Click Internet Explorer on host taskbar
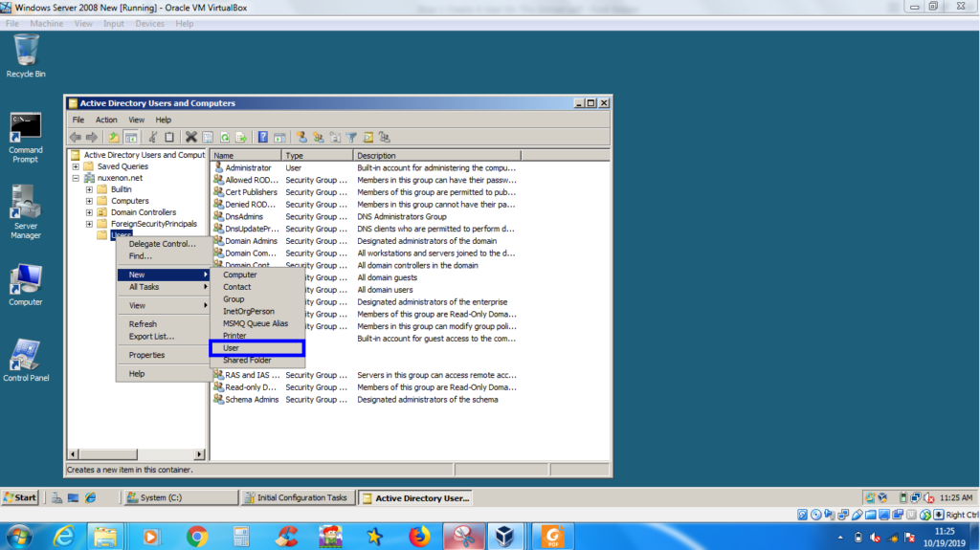 point(64,537)
